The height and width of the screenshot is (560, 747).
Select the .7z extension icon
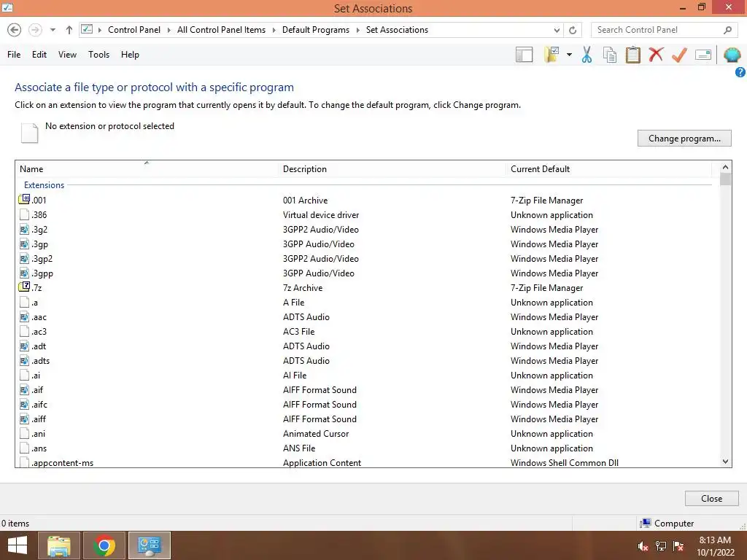coord(24,287)
